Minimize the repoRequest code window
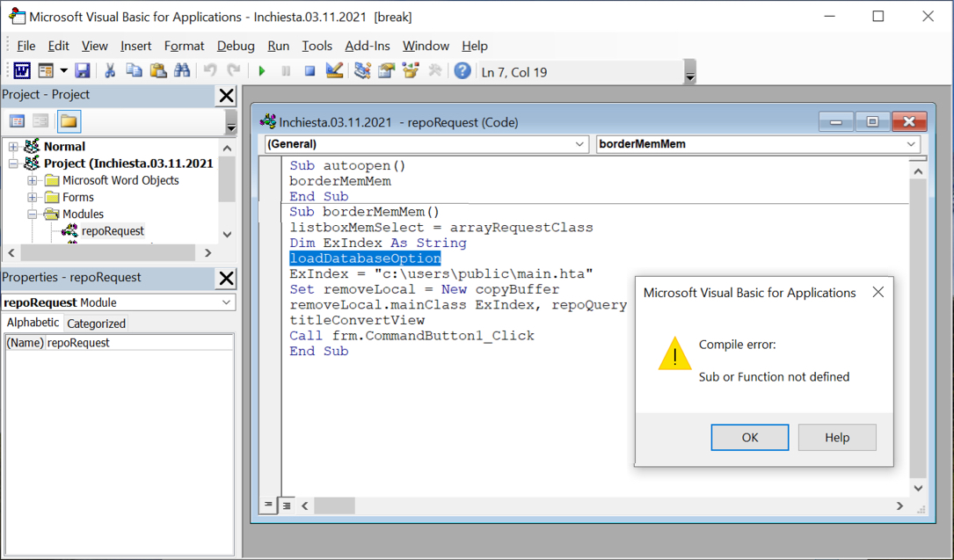Screen dimensions: 954x560 (x=836, y=121)
